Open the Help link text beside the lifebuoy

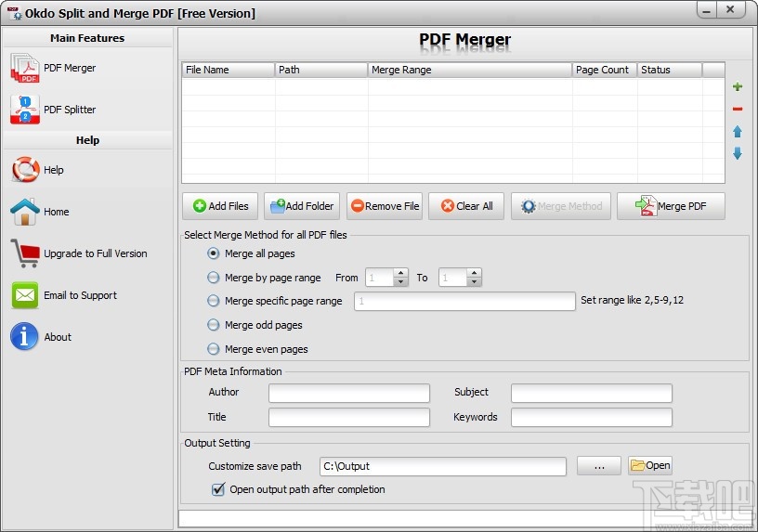(x=54, y=170)
